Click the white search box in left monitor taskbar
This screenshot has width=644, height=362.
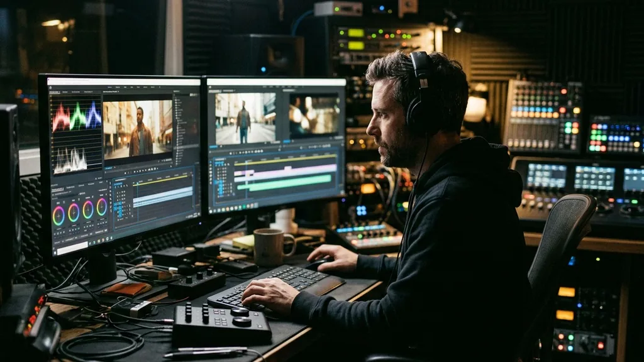pyautogui.click(x=72, y=248)
